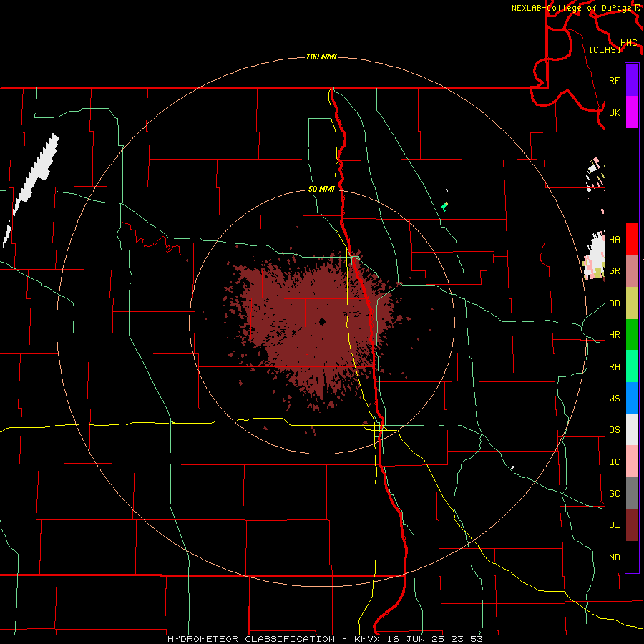644x644 pixels.
Task: Click the BI legend label
Action: (614, 525)
